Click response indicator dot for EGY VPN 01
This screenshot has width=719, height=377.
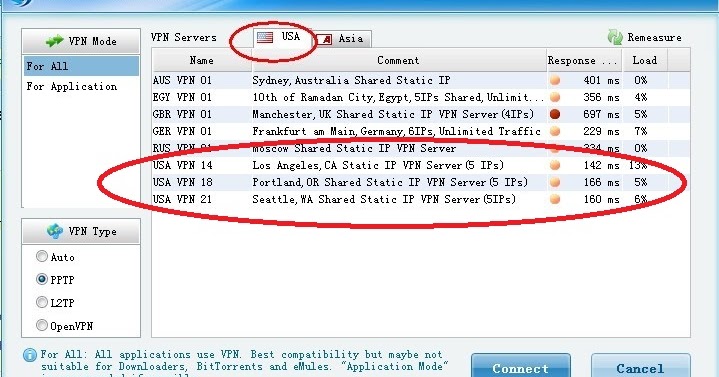[x=555, y=97]
